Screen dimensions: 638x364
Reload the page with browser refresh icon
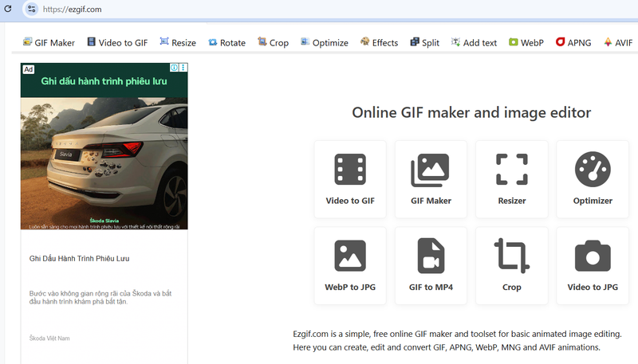coord(8,9)
